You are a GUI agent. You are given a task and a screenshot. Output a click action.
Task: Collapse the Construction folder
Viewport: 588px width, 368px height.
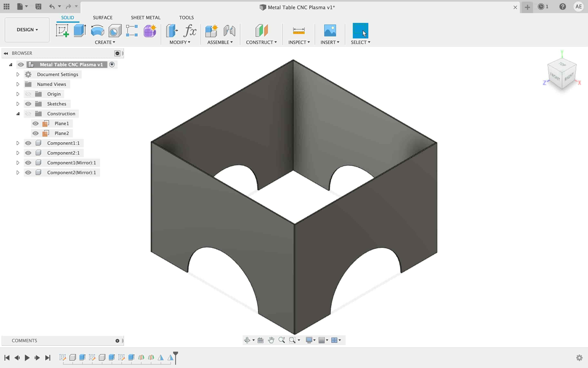click(x=18, y=114)
